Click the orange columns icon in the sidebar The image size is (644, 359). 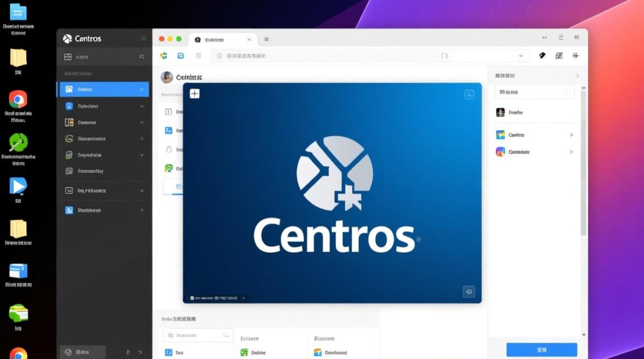click(69, 123)
